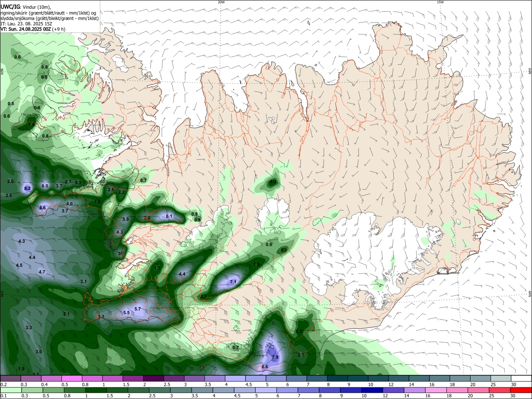Screen dimensions: 532x399
Task: Click the 2.9 precipitation value
Action: point(111,190)
